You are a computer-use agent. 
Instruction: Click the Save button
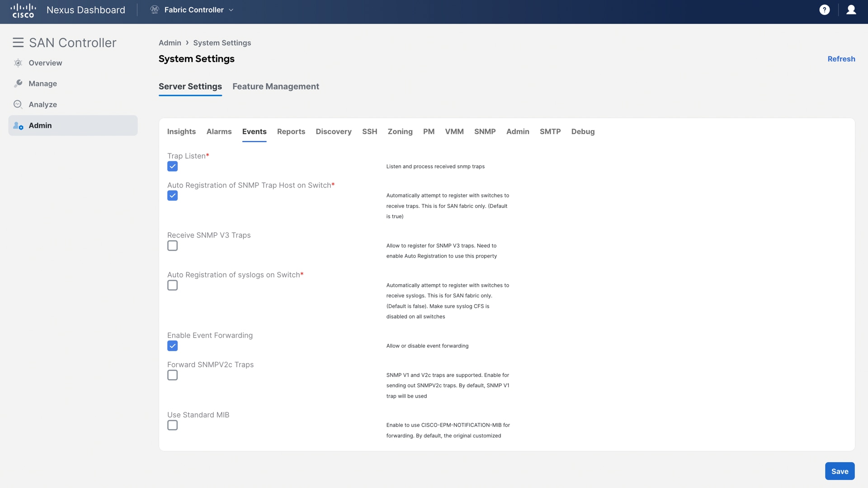point(840,471)
